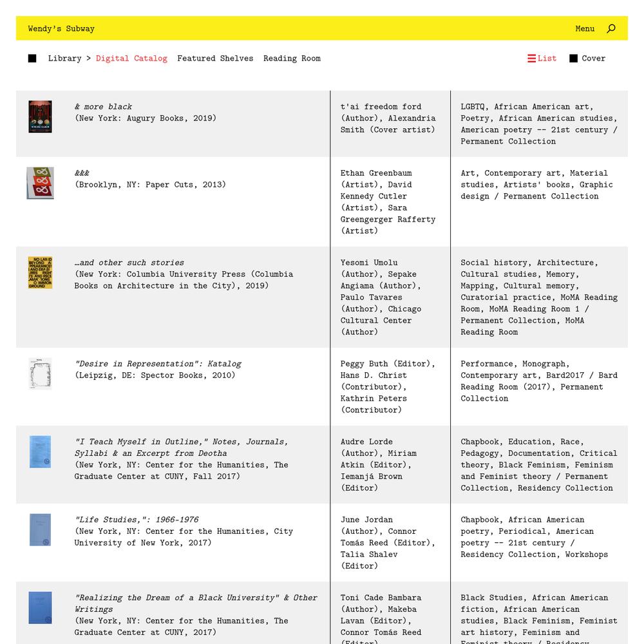Open the Library breadcrumb link
Image resolution: width=644 pixels, height=644 pixels.
tap(64, 59)
